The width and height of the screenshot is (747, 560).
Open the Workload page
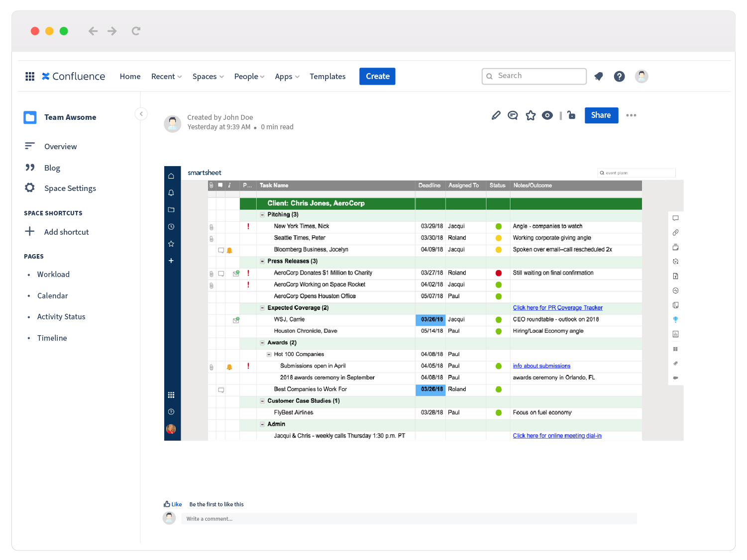pos(53,274)
